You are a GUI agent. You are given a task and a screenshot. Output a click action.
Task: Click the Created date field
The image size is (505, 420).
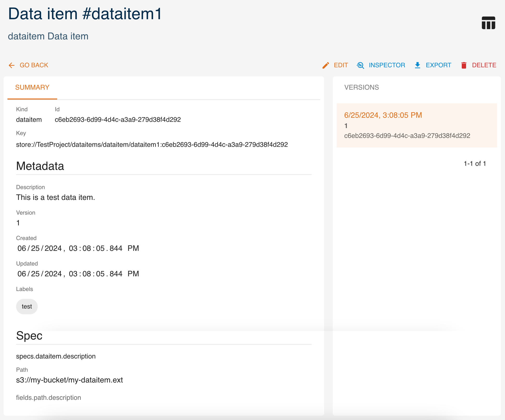click(x=78, y=248)
